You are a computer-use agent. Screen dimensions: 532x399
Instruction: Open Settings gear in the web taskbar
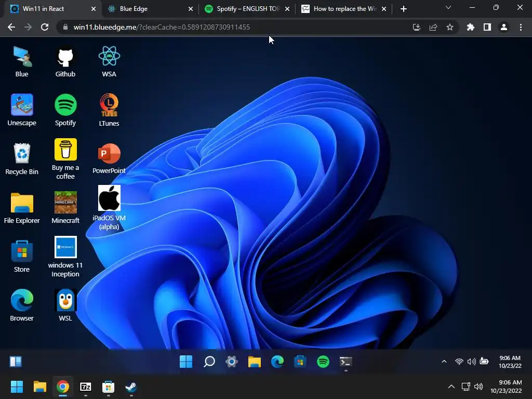[x=232, y=362]
